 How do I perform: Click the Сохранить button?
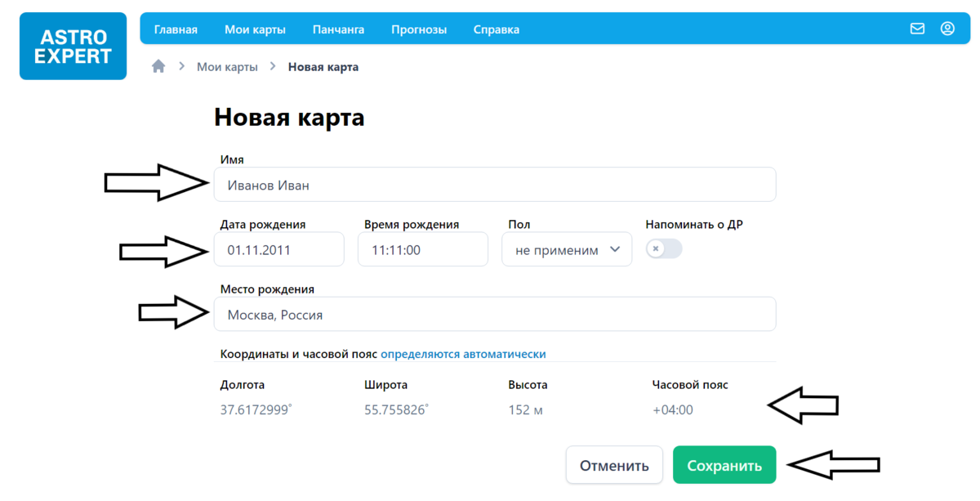(x=724, y=465)
